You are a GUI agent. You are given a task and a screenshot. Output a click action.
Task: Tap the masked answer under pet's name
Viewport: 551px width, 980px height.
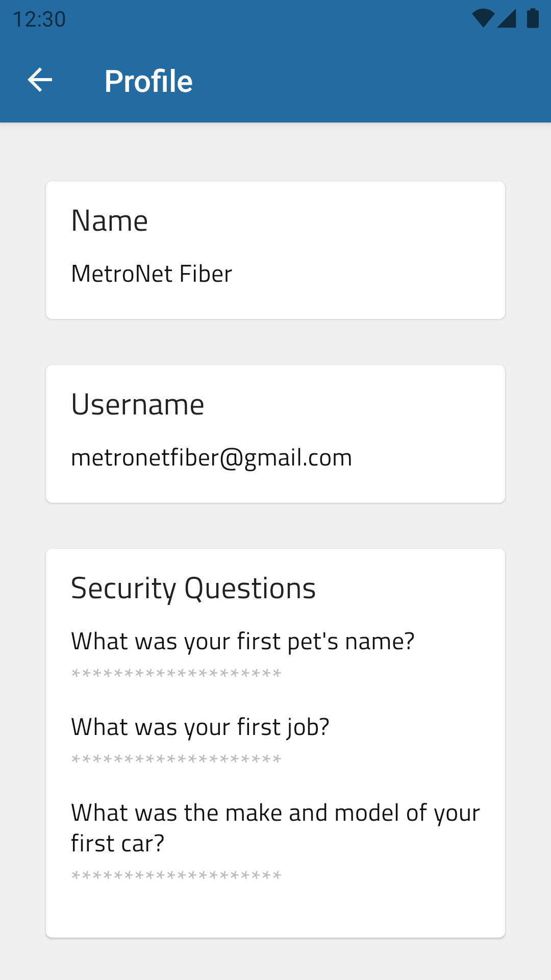coord(177,674)
